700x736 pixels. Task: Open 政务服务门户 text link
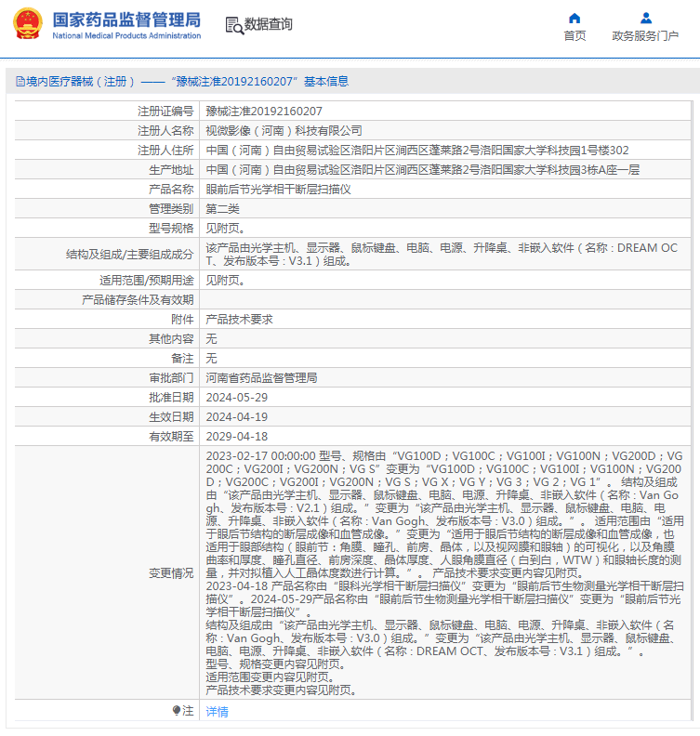(645, 35)
